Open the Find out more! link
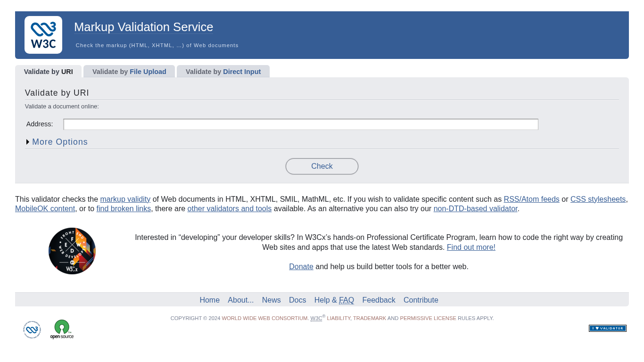This screenshot has width=644, height=362. (471, 247)
